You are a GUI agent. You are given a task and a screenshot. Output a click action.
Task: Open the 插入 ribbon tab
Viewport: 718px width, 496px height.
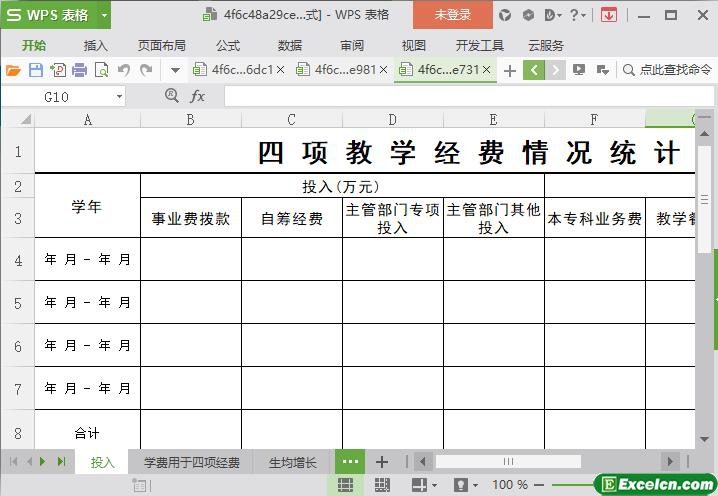96,45
